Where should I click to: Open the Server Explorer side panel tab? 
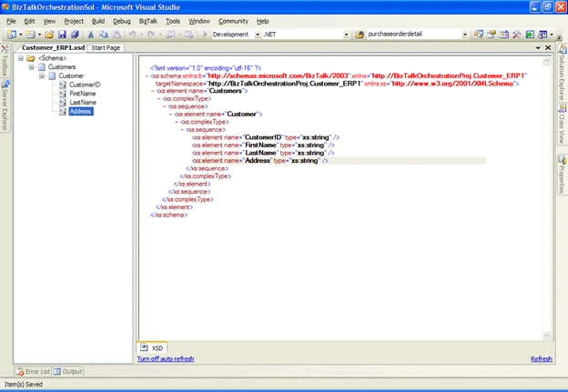click(5, 106)
